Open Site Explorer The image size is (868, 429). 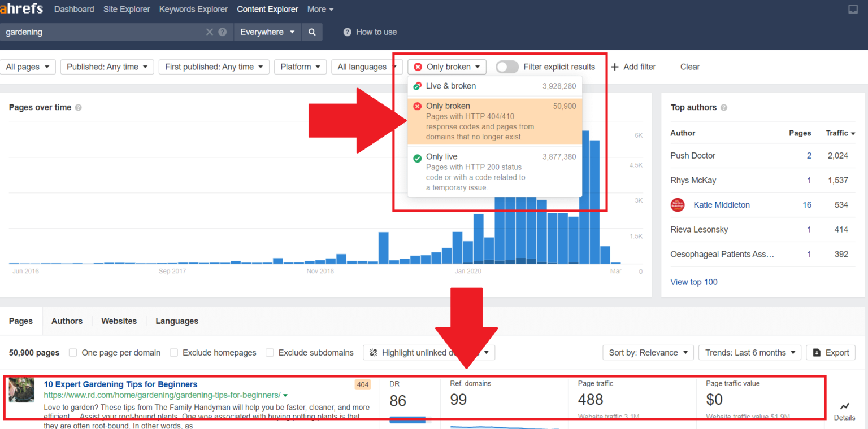[x=127, y=9]
